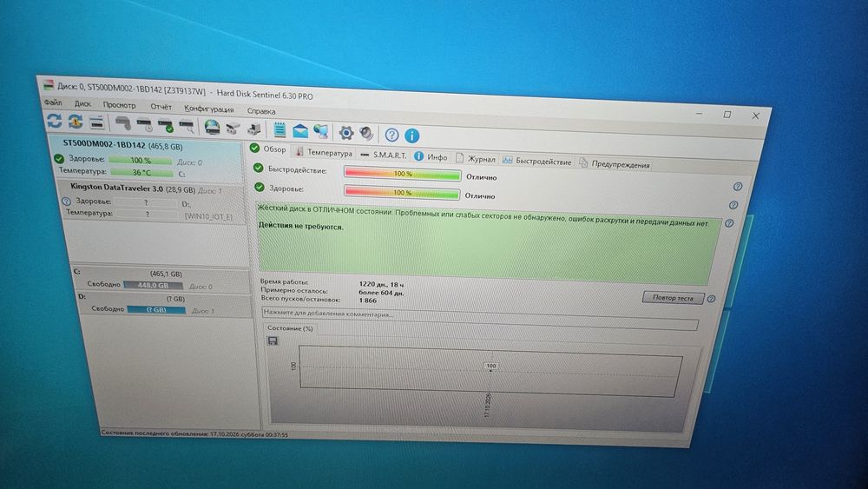Switch to the Быстродействие tab
The width and height of the screenshot is (868, 489).
tap(537, 162)
